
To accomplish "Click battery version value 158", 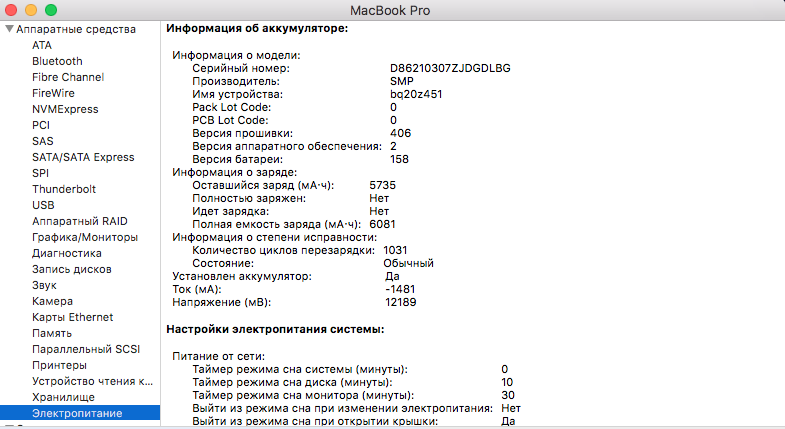I will click(399, 159).
